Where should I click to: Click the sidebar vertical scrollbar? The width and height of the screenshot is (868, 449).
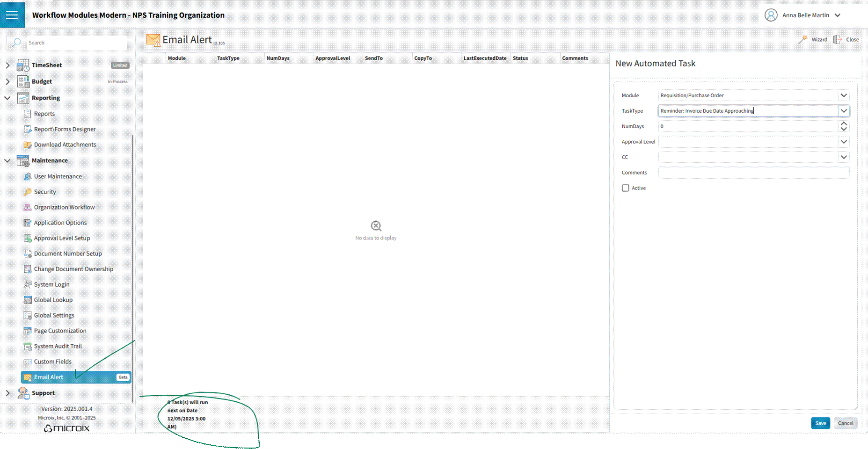pyautogui.click(x=133, y=267)
